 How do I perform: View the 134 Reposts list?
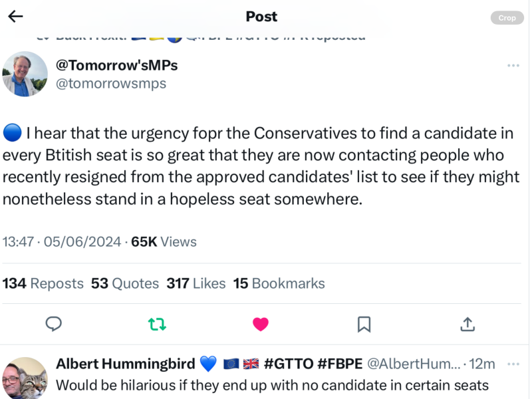43,283
